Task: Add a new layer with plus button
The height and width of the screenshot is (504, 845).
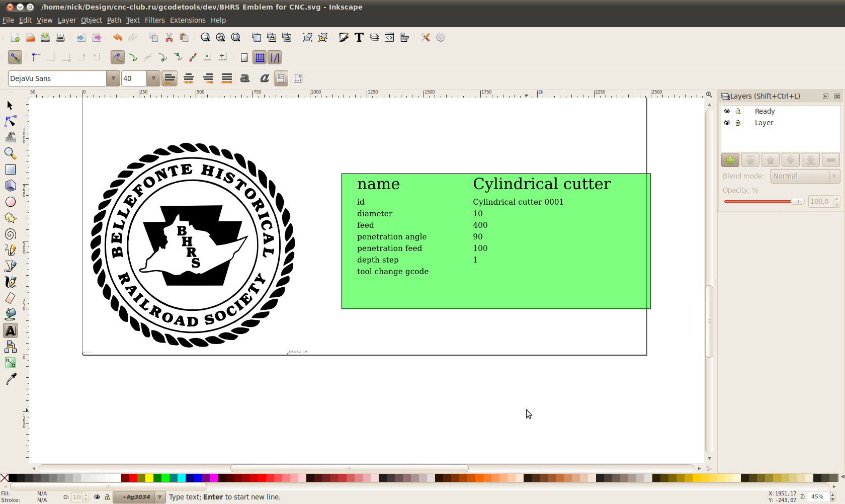Action: 730,160
